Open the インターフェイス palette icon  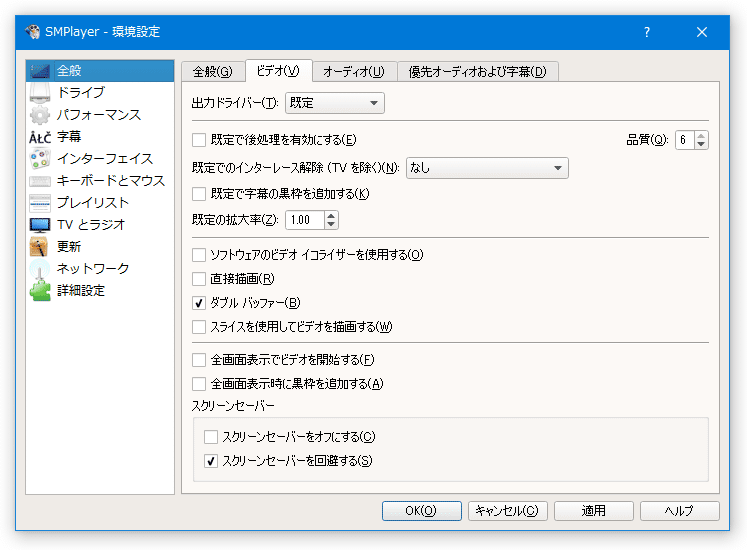tap(40, 159)
